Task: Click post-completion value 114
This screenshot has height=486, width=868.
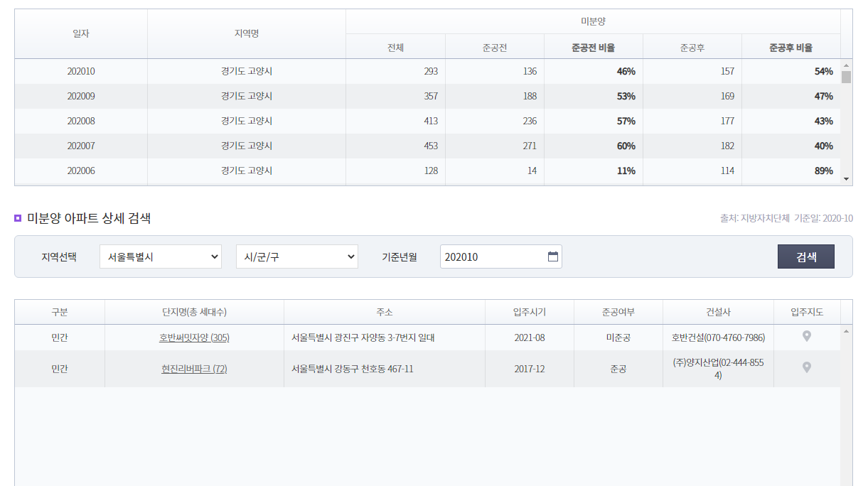Action: point(727,171)
